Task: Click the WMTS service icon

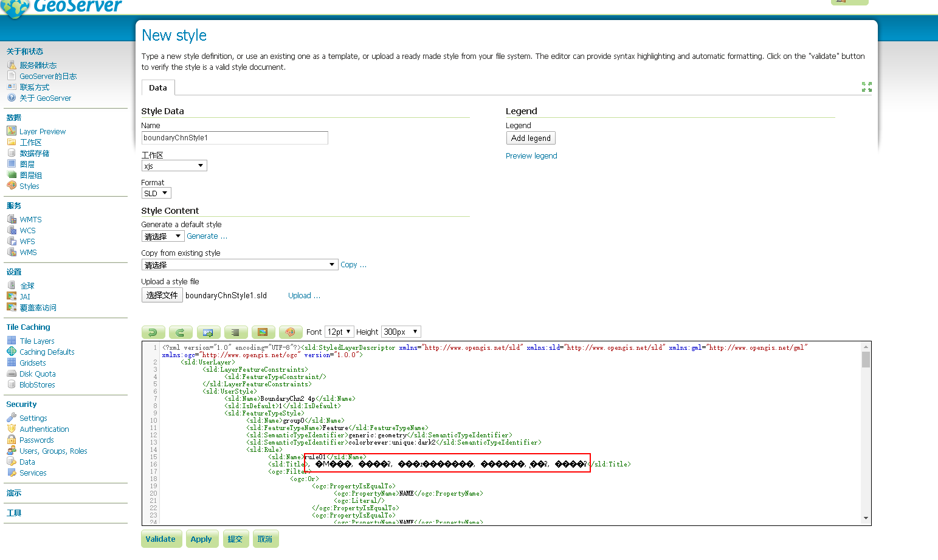Action: pyautogui.click(x=12, y=219)
